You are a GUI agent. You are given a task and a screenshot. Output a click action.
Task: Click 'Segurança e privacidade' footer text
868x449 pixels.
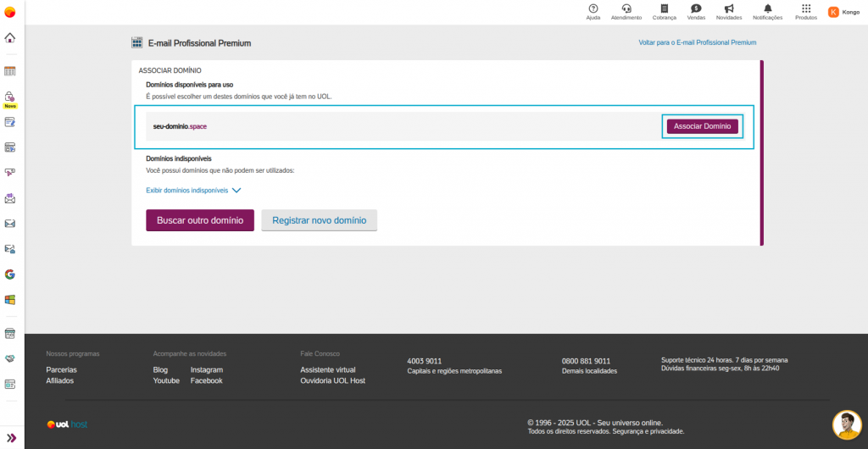[x=648, y=431]
